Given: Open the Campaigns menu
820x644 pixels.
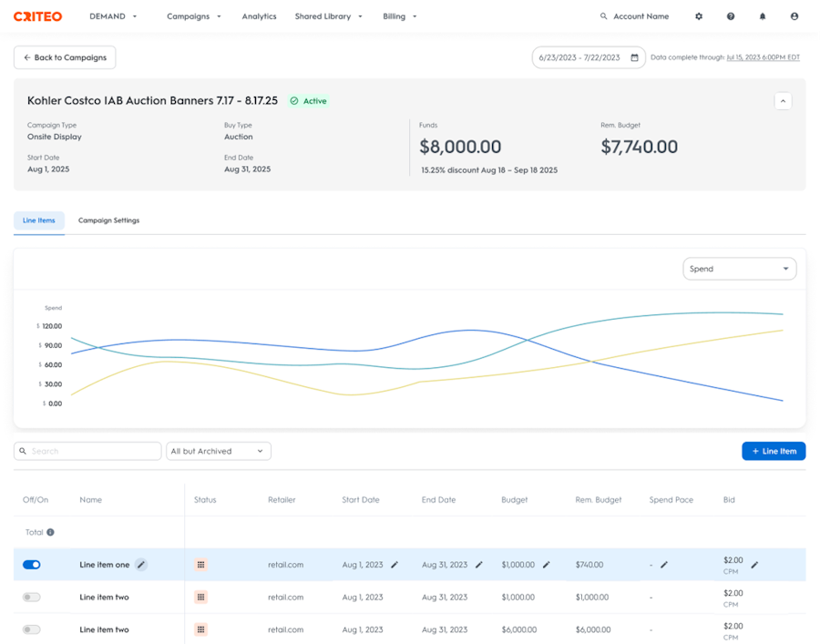Looking at the screenshot, I should pos(194,16).
